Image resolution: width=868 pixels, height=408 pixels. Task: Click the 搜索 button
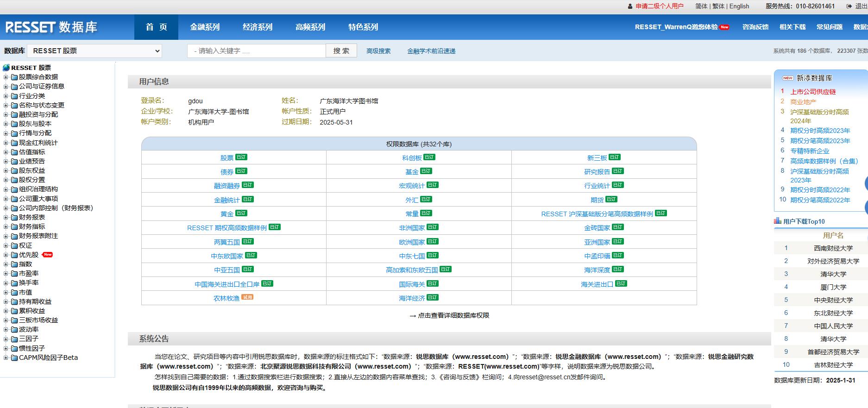point(341,51)
